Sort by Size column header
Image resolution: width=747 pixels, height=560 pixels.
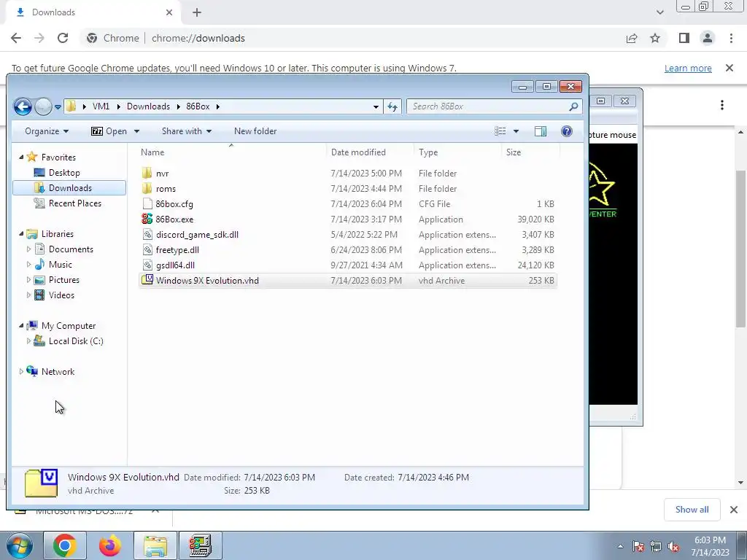[513, 152]
